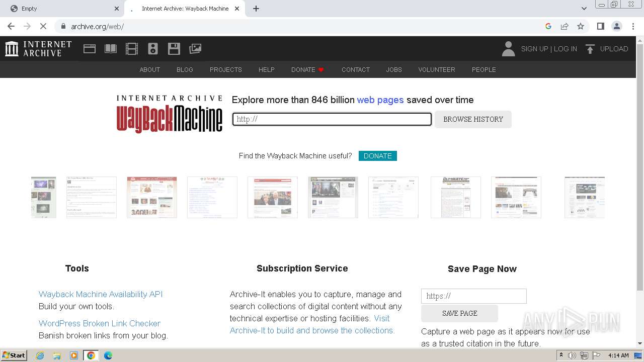This screenshot has width=644, height=362.
Task: Click the UPLOAD link text
Action: 614,49
